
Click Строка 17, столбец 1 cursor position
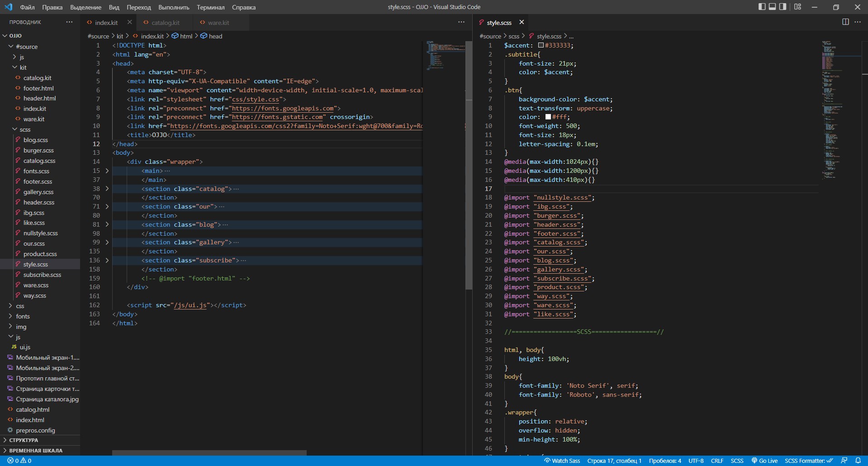614,461
